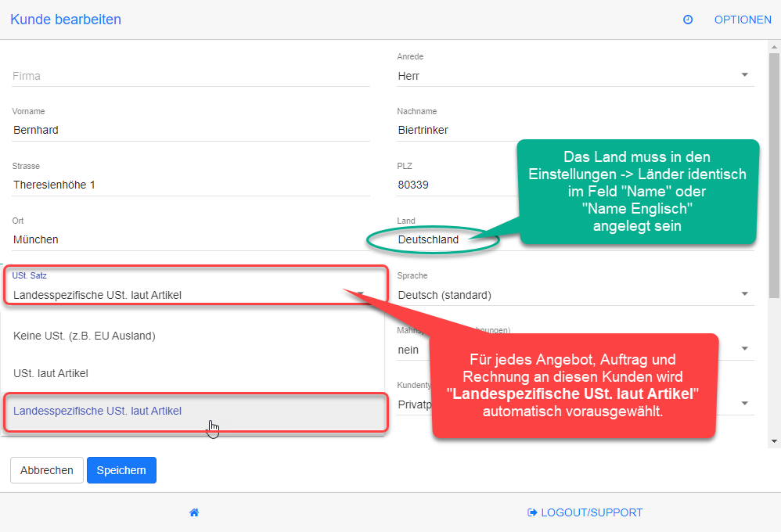
Task: Click the Strasse field Theresienhöhe 1
Action: tap(191, 185)
